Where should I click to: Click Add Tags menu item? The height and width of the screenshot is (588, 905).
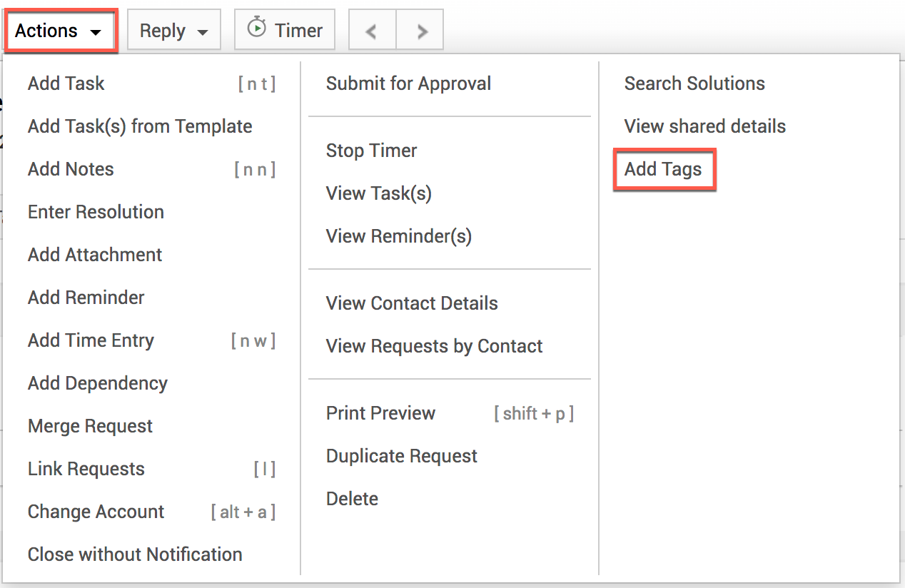coord(663,169)
